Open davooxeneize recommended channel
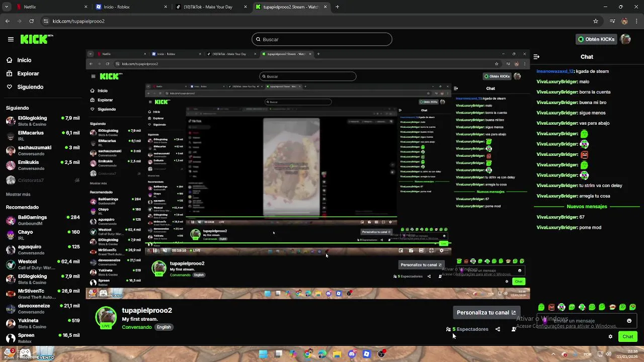 pyautogui.click(x=42, y=308)
